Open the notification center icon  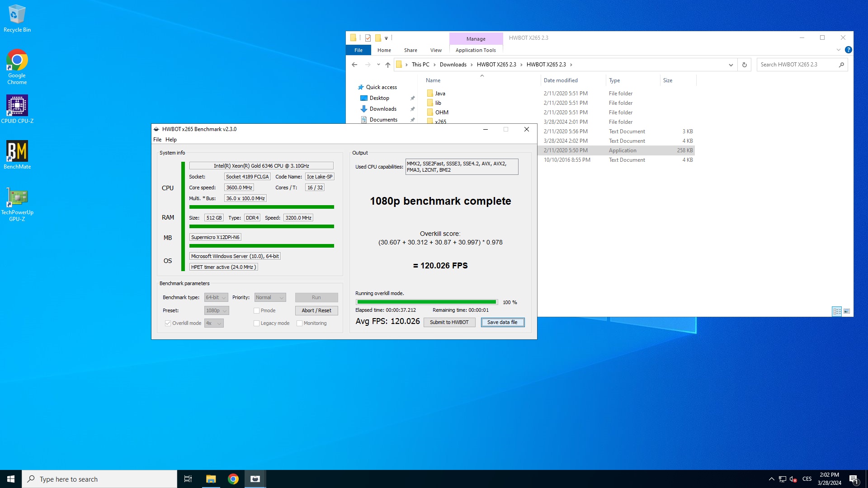click(854, 479)
